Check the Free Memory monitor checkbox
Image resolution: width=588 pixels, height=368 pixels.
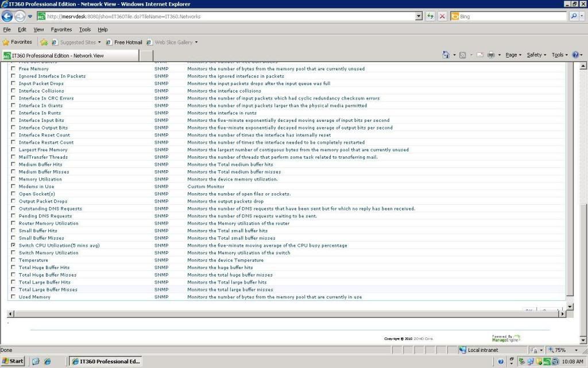coord(13,68)
